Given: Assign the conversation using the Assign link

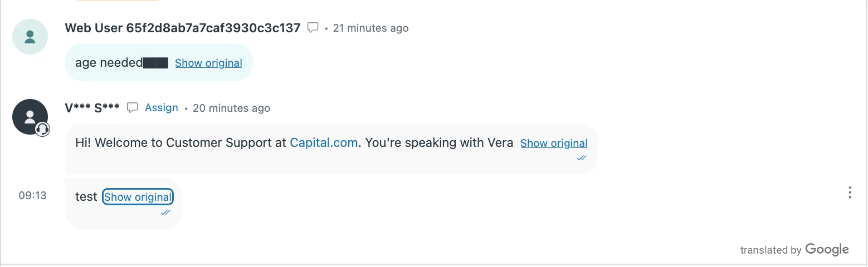Looking at the screenshot, I should click(162, 107).
